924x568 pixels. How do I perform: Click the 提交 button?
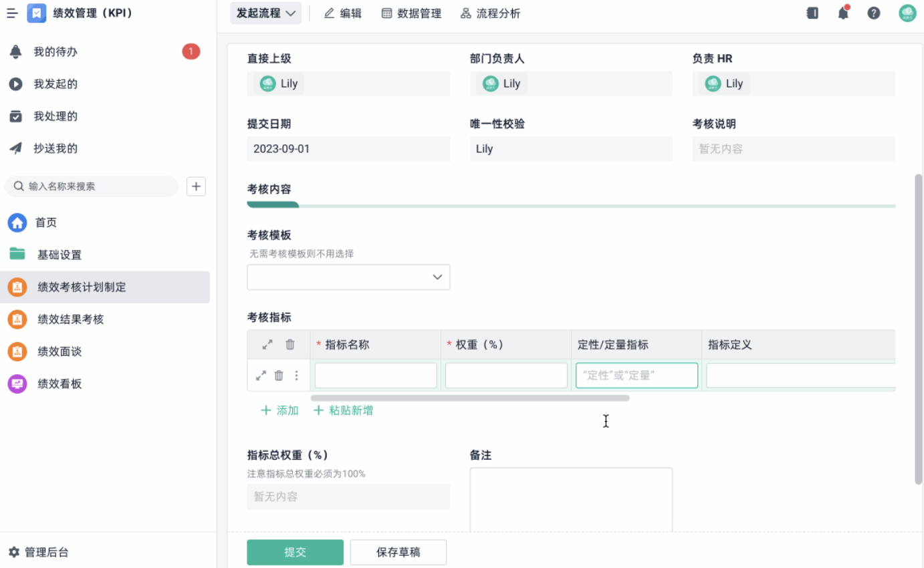pyautogui.click(x=295, y=553)
